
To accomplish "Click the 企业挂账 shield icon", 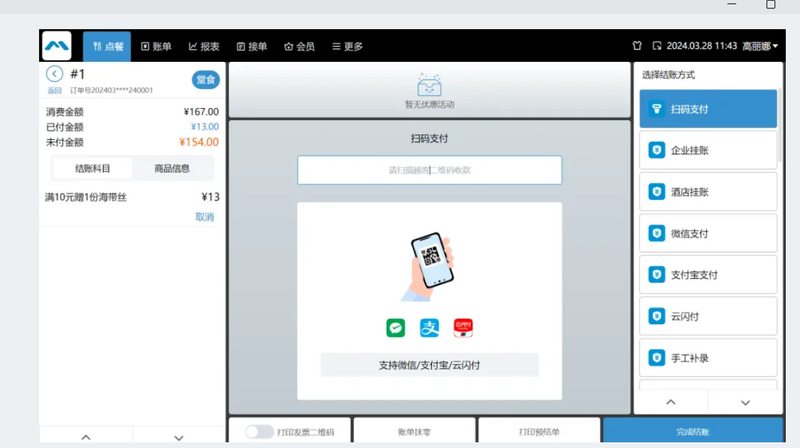I will point(657,150).
